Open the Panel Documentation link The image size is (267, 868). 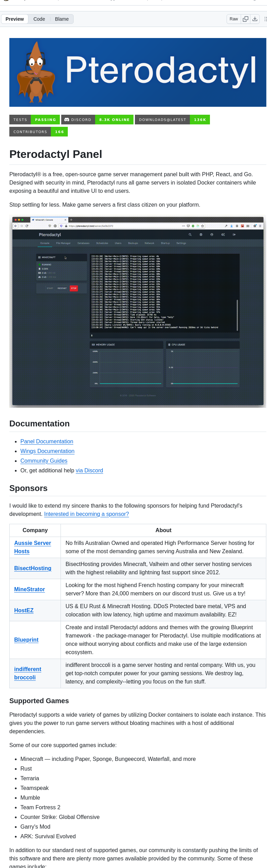pyautogui.click(x=47, y=441)
